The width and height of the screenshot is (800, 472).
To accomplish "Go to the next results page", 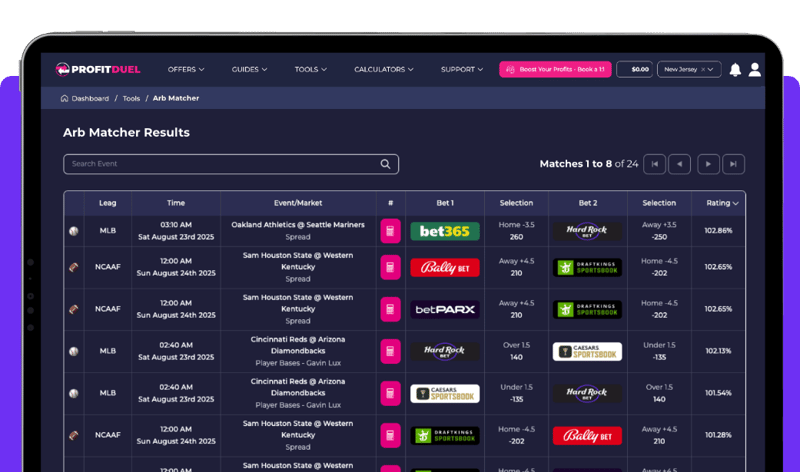I will (x=708, y=164).
